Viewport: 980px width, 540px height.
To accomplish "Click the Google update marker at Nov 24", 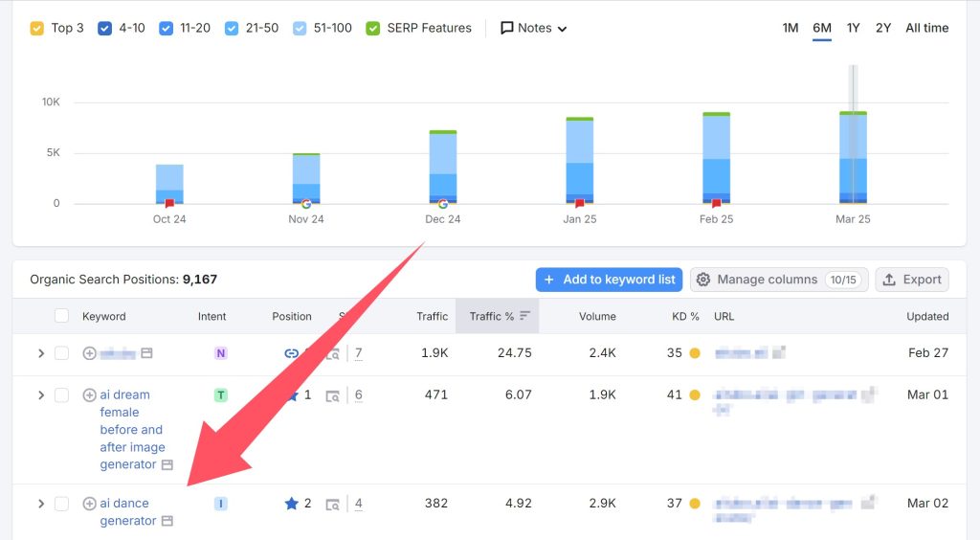I will tap(306, 203).
